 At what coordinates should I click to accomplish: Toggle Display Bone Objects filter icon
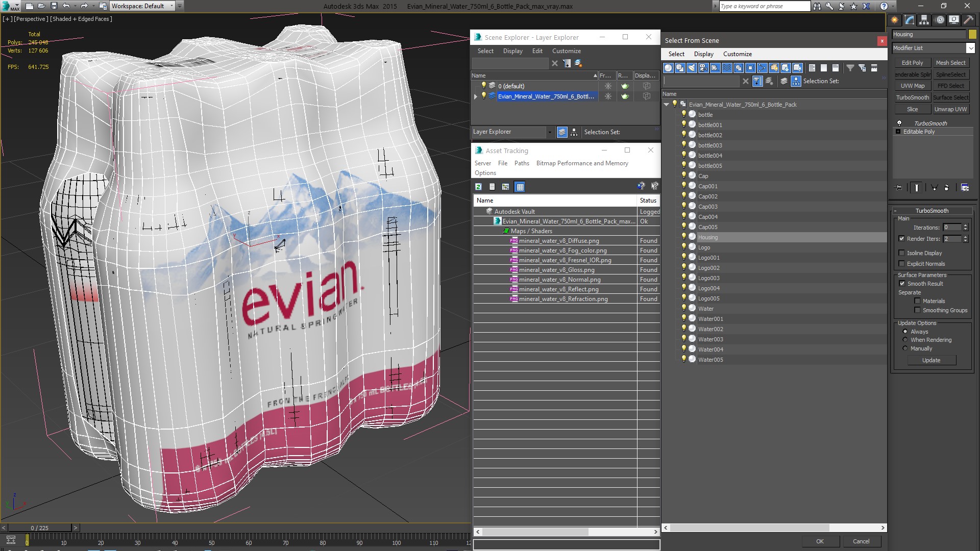coord(762,68)
